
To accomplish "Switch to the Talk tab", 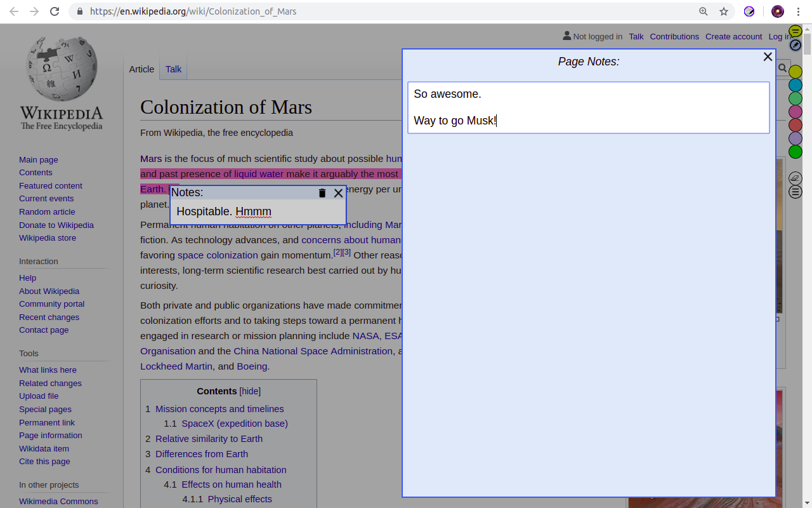I will click(173, 69).
